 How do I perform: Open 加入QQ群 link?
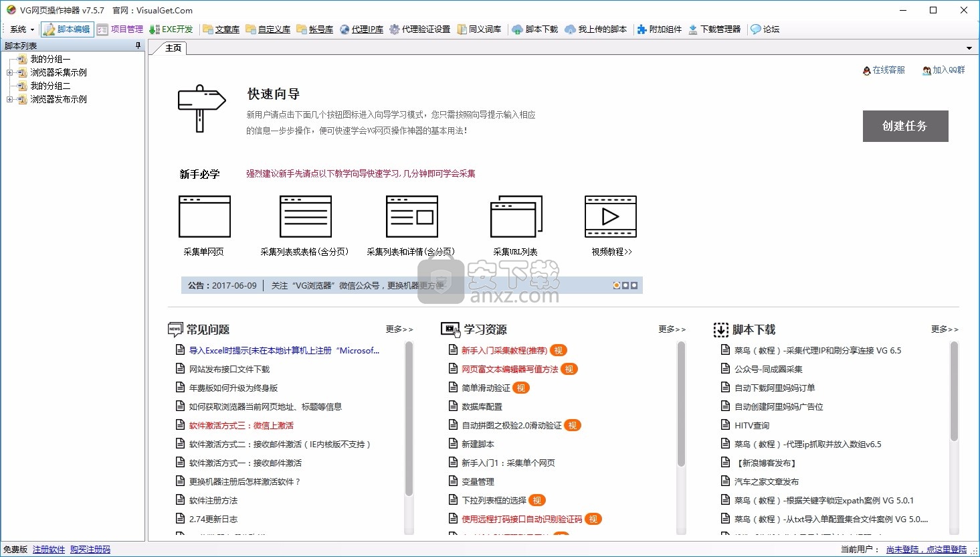944,70
